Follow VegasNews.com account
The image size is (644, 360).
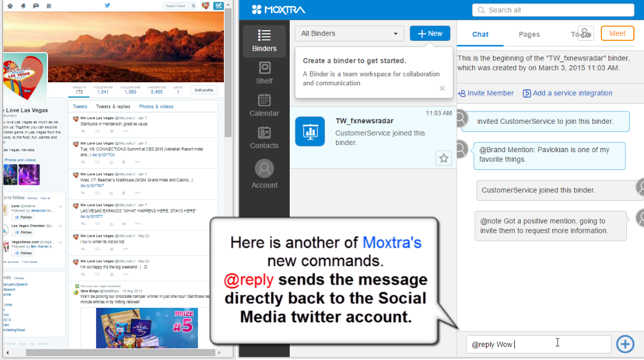[24, 253]
